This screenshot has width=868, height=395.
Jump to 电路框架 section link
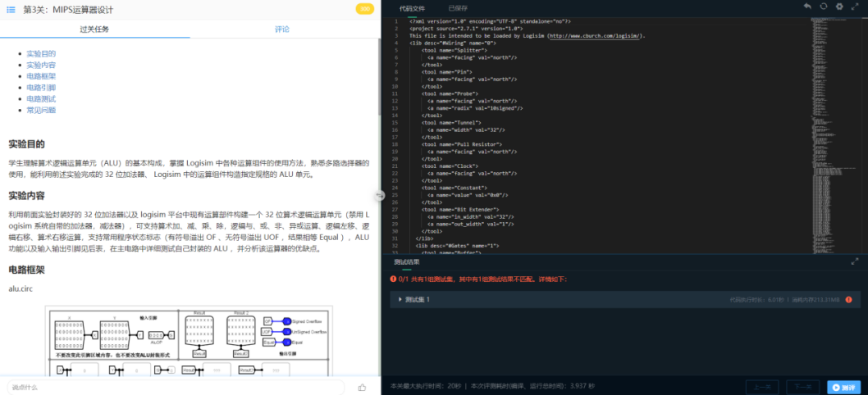41,76
